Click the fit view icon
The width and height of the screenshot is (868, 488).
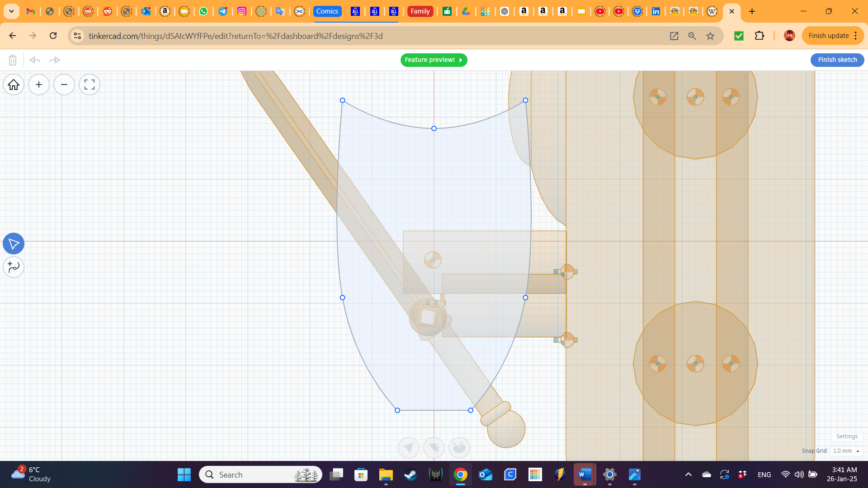(89, 84)
